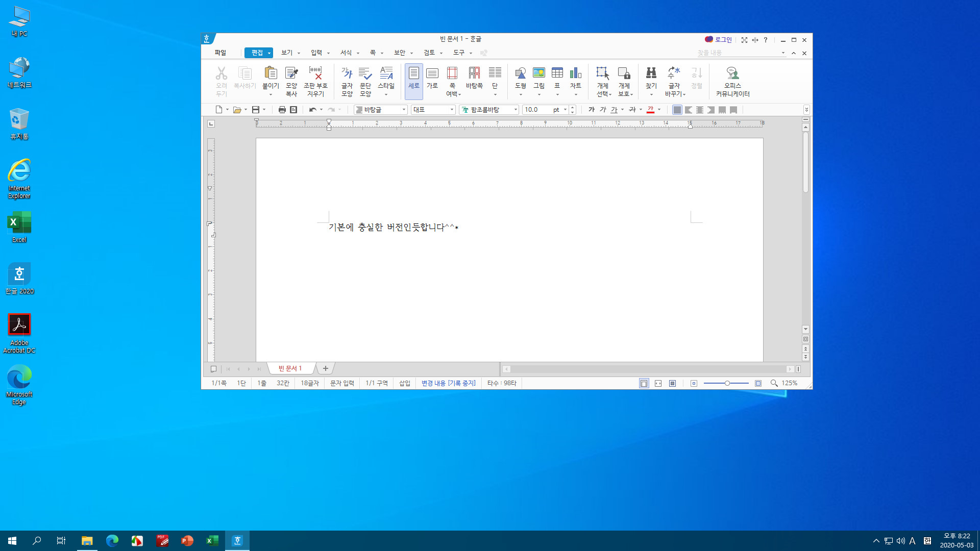This screenshot has width=980, height=551.
Task: Click the font size 10.0 input field
Action: click(537, 110)
